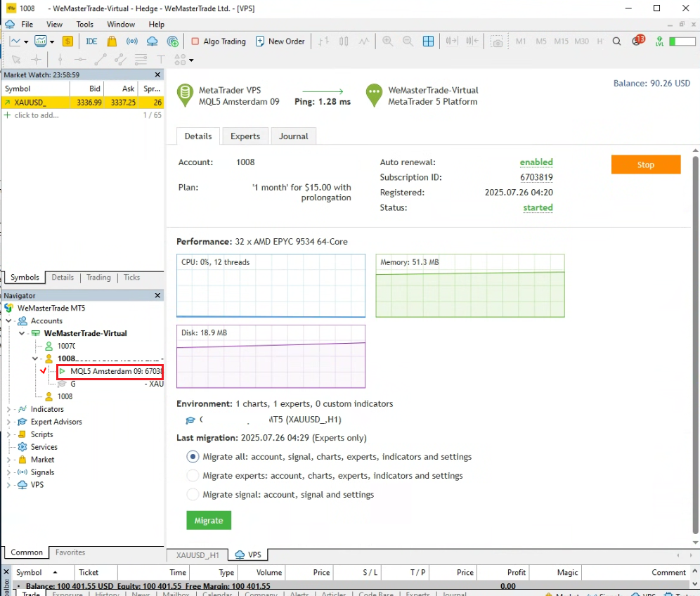Open the Tools menu
The image size is (700, 596).
[x=85, y=24]
